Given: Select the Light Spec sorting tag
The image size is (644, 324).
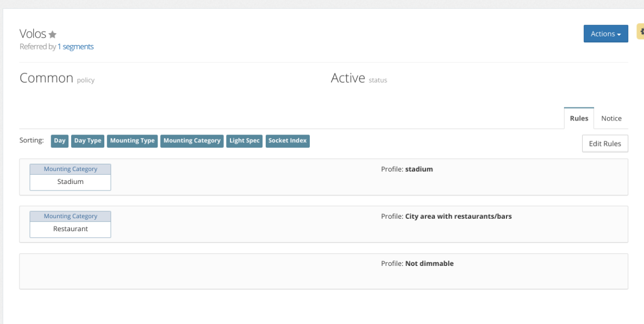Looking at the screenshot, I should pyautogui.click(x=245, y=141).
